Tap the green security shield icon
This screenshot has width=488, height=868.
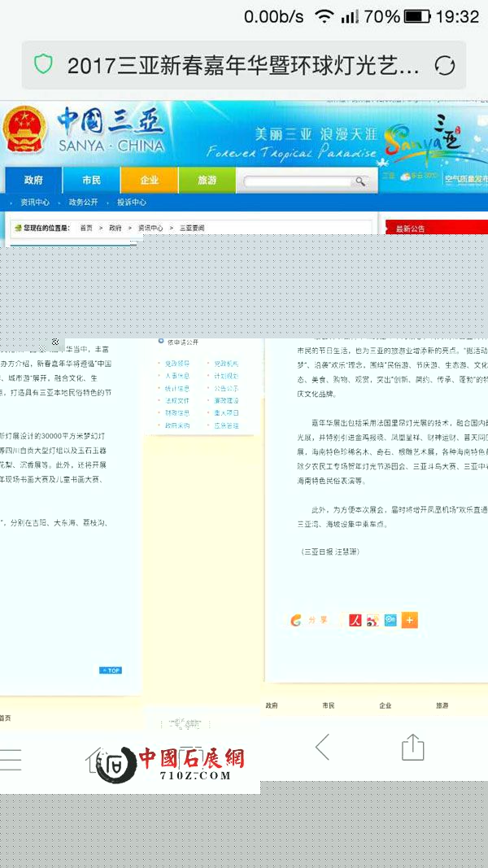(x=43, y=64)
